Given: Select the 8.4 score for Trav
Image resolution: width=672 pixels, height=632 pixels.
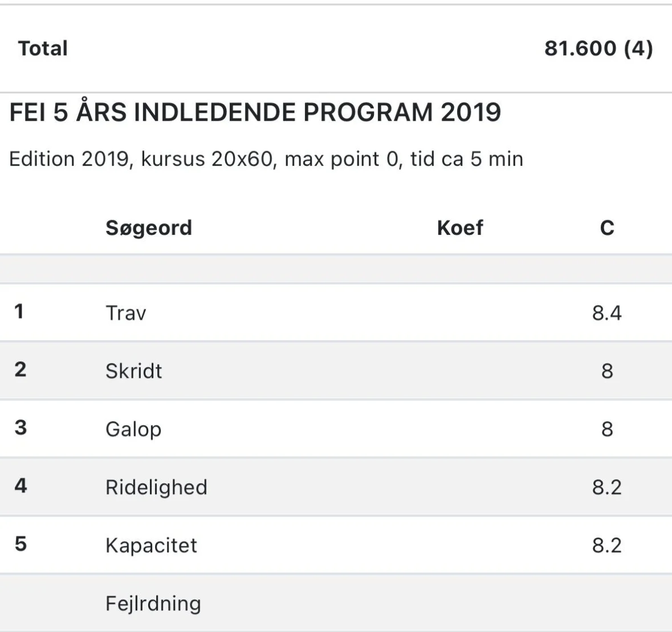Looking at the screenshot, I should (x=607, y=313).
